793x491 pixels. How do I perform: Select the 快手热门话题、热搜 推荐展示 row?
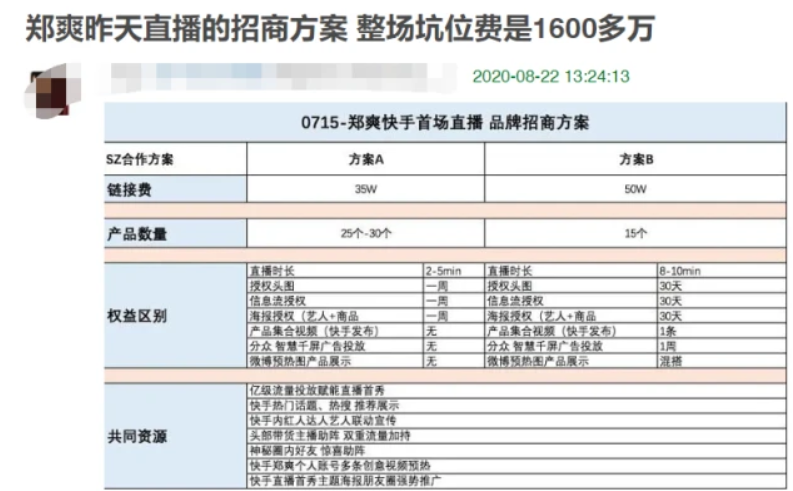click(x=516, y=406)
